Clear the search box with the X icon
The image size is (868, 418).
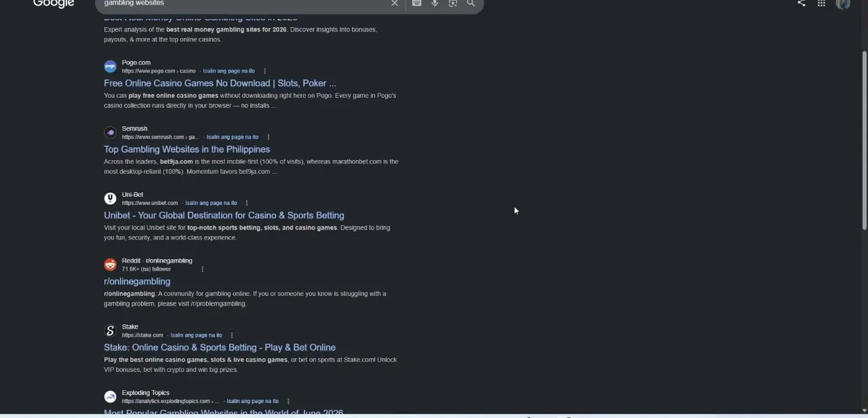point(395,3)
